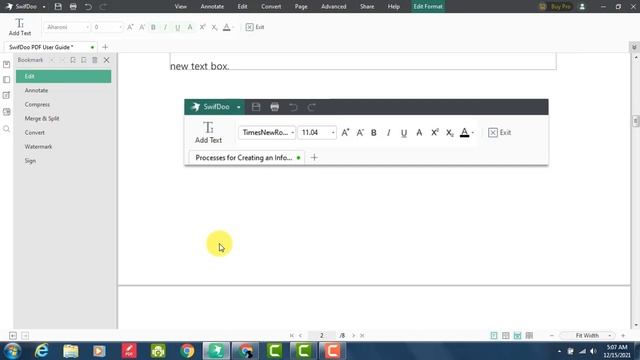Click the vertical scrollbar thumb
The width and height of the screenshot is (640, 360).
click(x=635, y=121)
